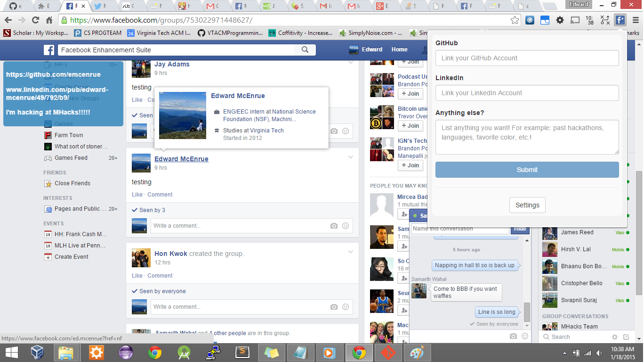Open chat sidebar options gear

coord(614,337)
